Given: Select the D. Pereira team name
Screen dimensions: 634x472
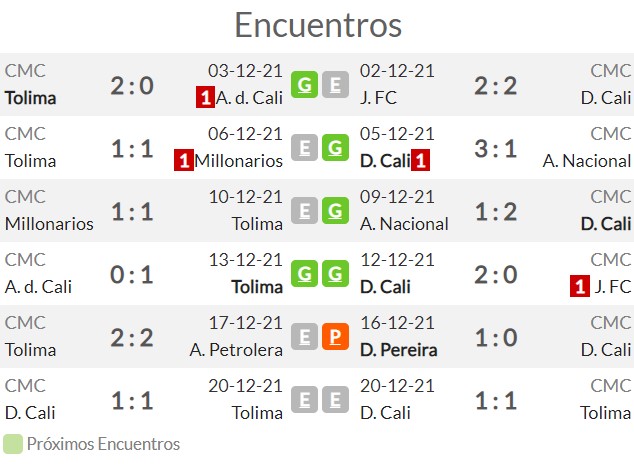Looking at the screenshot, I should click(398, 350).
